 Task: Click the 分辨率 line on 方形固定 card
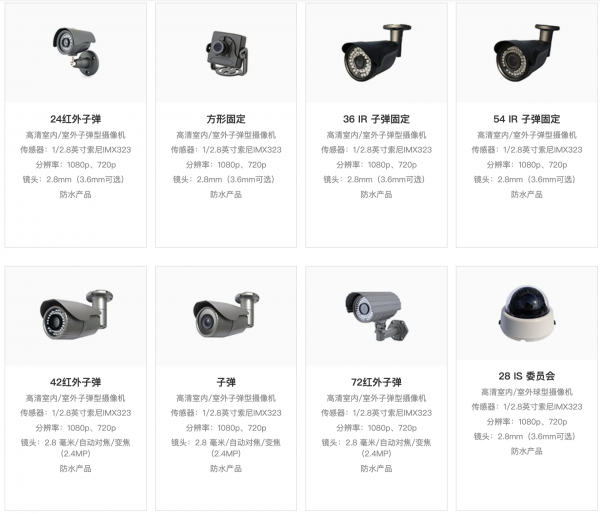226,165
